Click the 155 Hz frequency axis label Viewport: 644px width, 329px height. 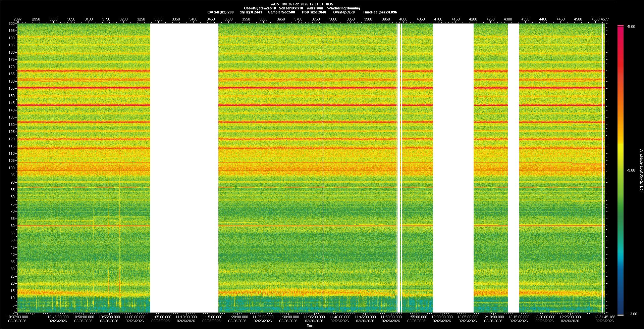coord(11,89)
